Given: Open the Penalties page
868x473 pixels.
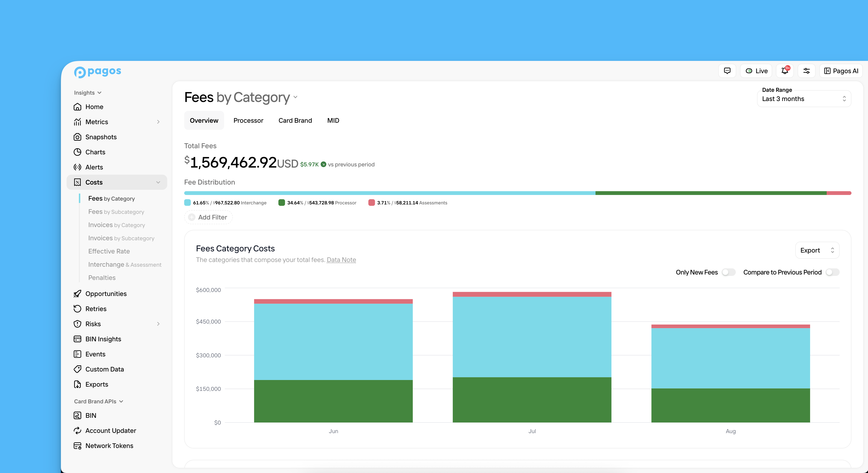Looking at the screenshot, I should [102, 278].
